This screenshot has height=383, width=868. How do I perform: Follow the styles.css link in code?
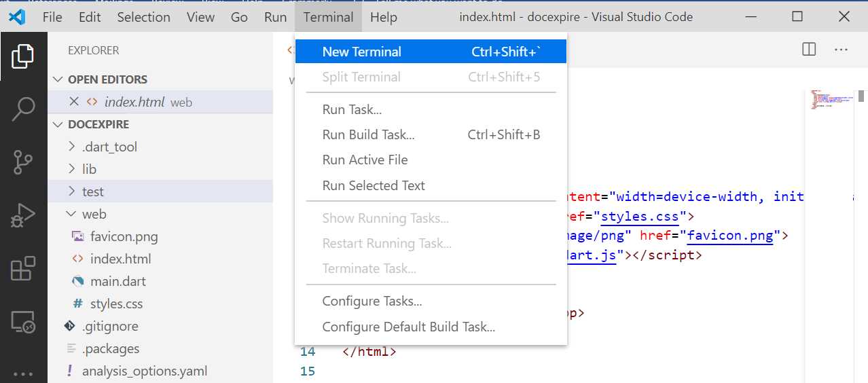[x=640, y=217]
